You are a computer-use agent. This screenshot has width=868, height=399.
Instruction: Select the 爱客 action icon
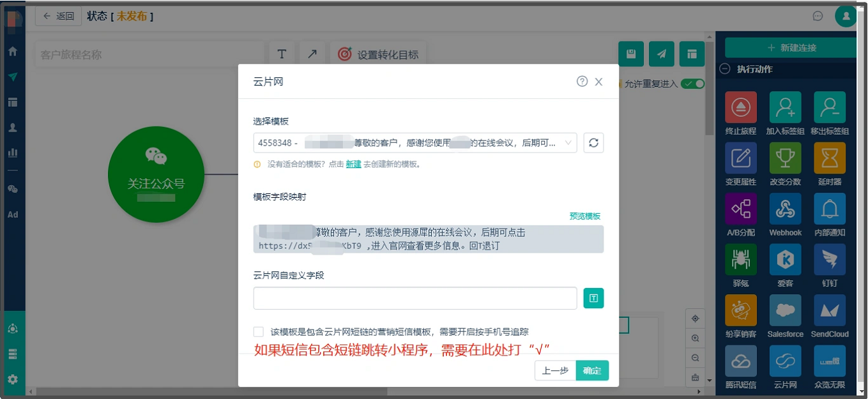coord(786,259)
